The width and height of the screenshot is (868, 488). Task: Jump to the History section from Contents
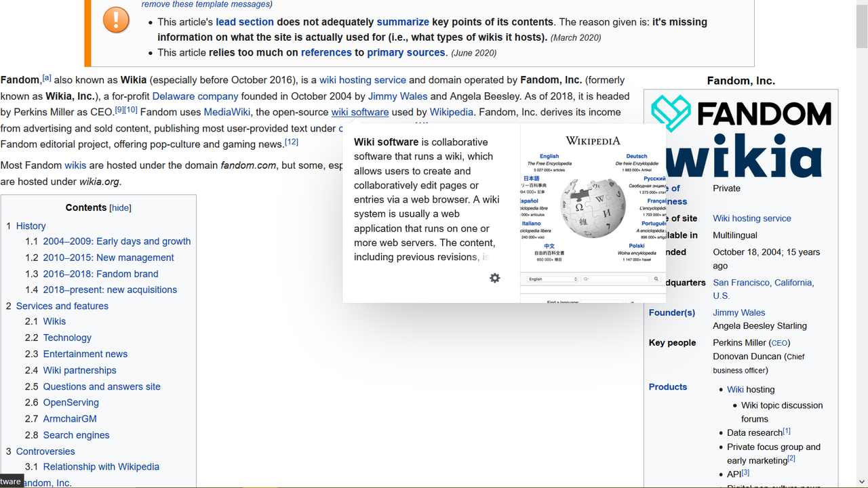[x=31, y=226]
